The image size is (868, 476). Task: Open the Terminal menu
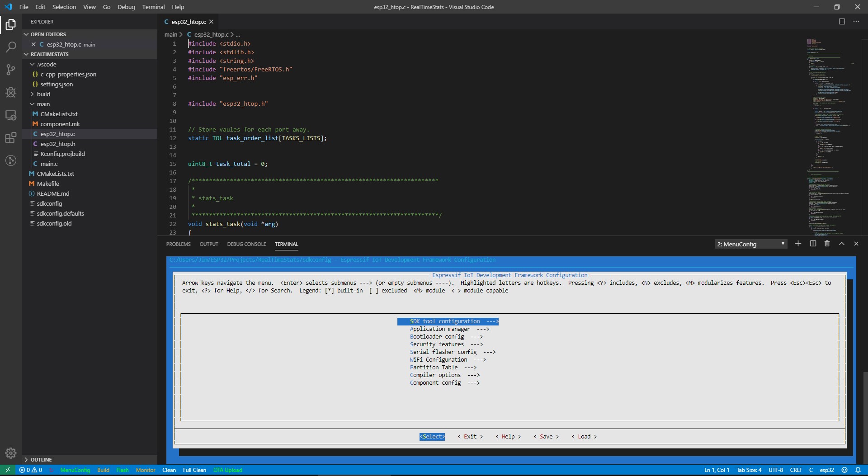point(153,7)
